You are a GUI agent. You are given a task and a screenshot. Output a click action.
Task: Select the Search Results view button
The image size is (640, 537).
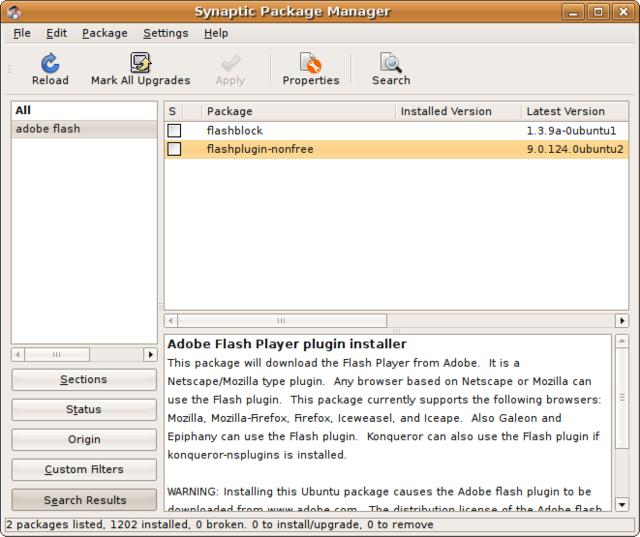84,500
